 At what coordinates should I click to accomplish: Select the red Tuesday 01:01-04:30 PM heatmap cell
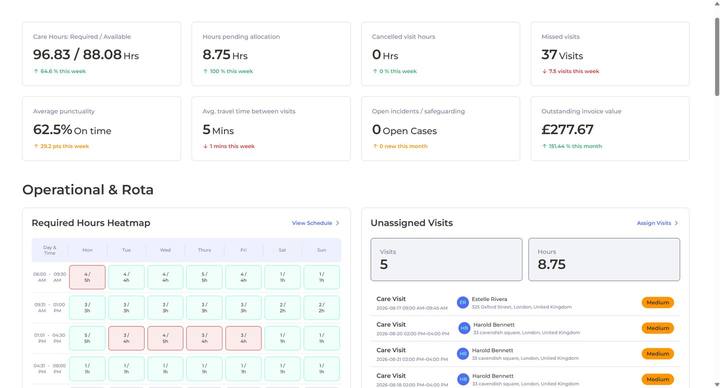pos(126,338)
